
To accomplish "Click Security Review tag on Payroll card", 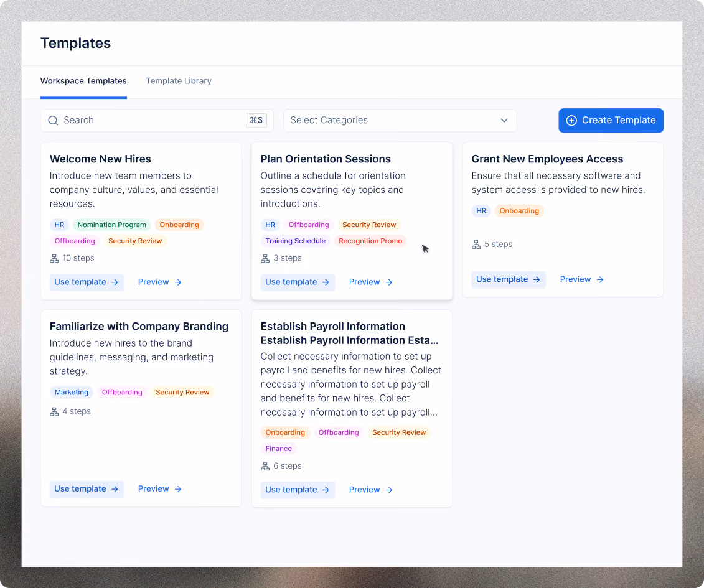I will coord(399,432).
